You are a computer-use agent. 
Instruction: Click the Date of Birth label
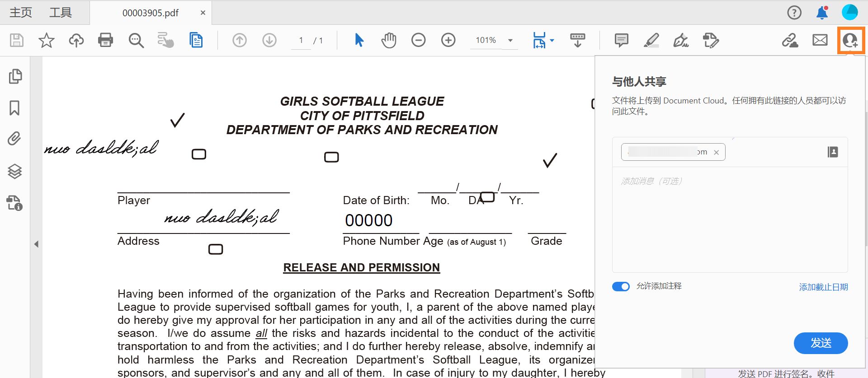click(376, 201)
